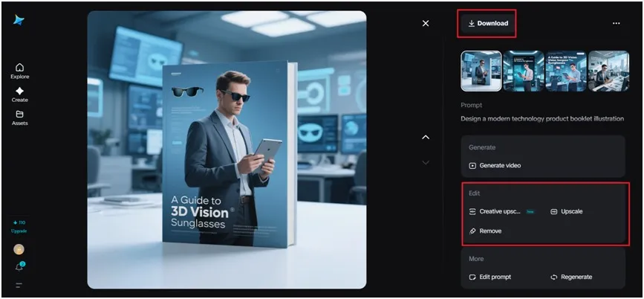Viewport: 644px width, 299px height.
Task: Open the notifications bell
Action: (19, 266)
